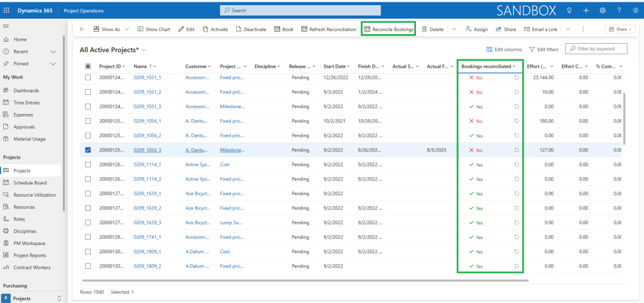The image size is (644, 303).
Task: Click the Refresh Reconciliation command
Action: (x=328, y=29)
